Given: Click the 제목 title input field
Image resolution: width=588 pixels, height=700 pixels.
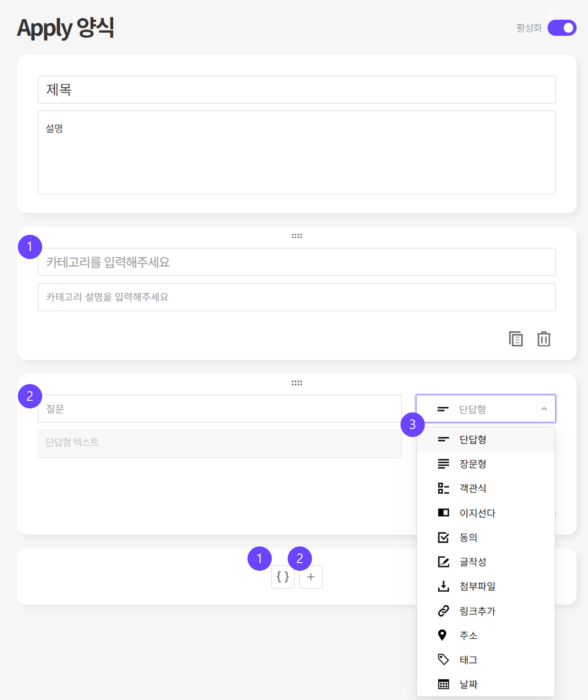Looking at the screenshot, I should click(x=296, y=90).
